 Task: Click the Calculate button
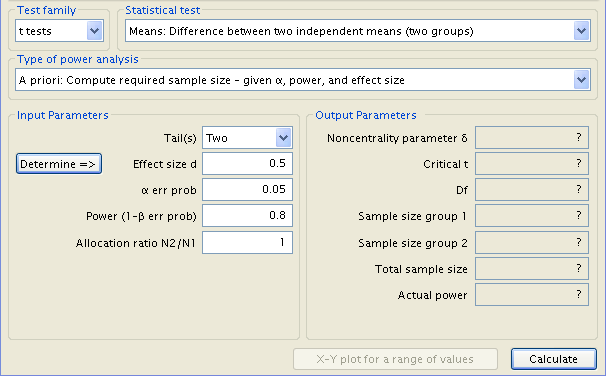(554, 359)
